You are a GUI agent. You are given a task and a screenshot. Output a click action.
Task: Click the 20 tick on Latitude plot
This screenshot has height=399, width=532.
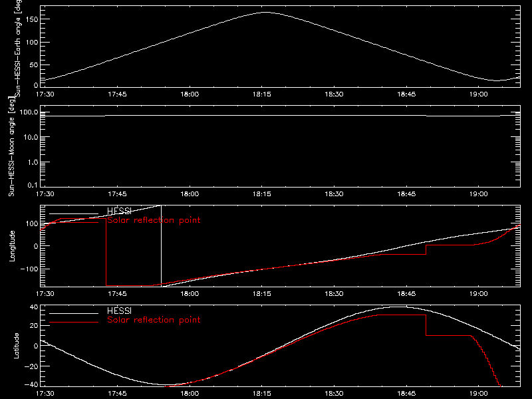click(34, 326)
